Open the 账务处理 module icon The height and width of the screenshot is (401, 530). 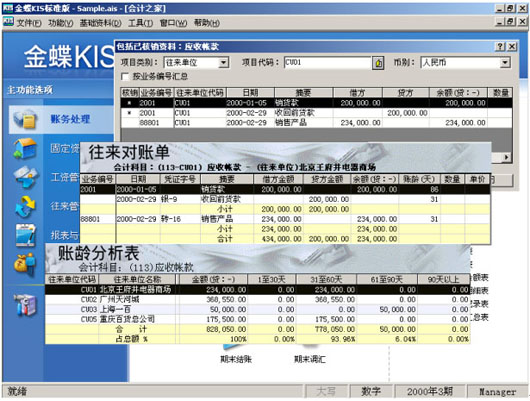click(25, 119)
